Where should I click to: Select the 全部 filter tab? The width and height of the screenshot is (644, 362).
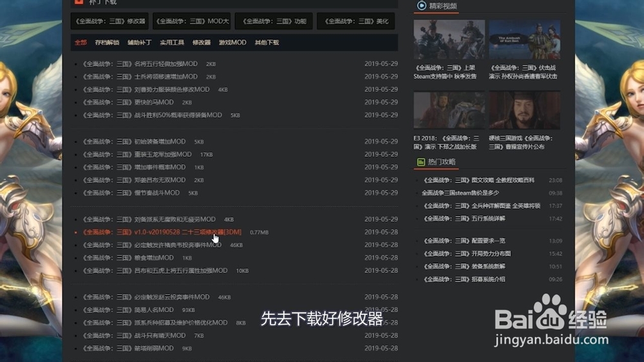(80, 43)
